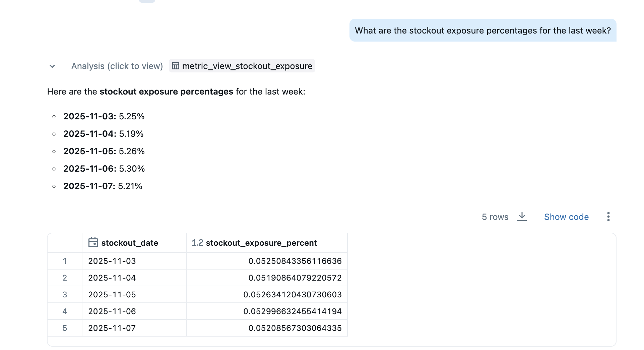Click the table icon beside metric_view_stockout_exposure

coord(176,66)
